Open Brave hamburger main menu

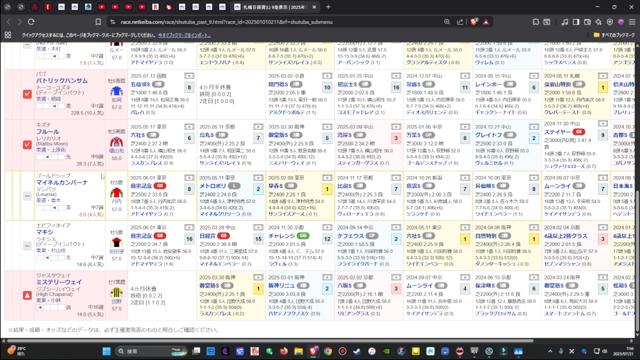(x=632, y=22)
